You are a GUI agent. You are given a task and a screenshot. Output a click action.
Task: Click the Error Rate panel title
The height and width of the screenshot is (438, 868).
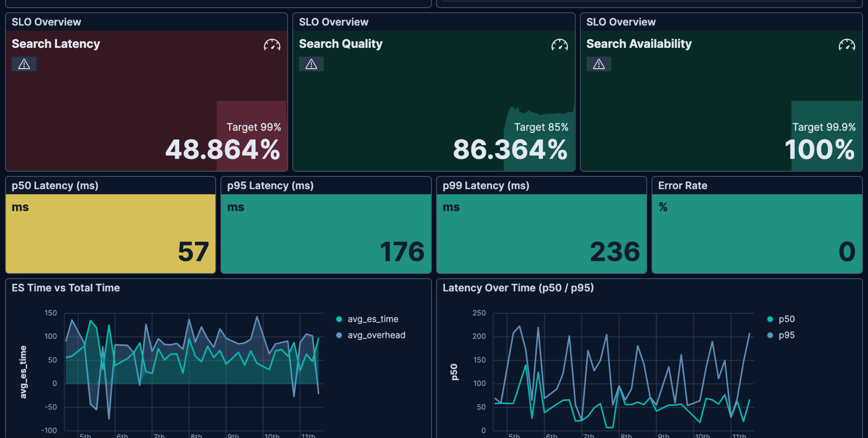[683, 186]
